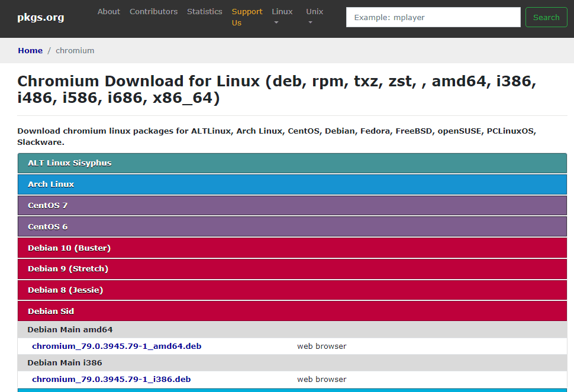This screenshot has height=392, width=574.
Task: Open the Contributors page
Action: pos(153,11)
